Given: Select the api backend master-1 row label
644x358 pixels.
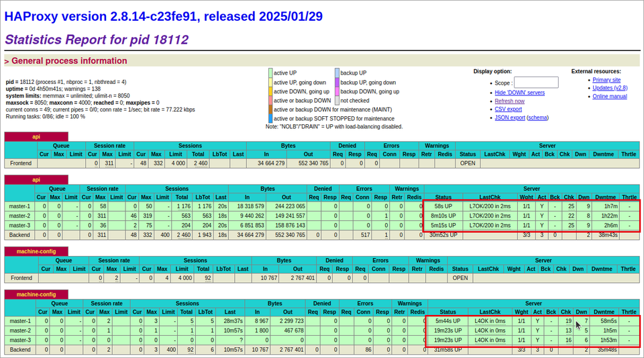Looking at the screenshot, I should click(19, 206).
